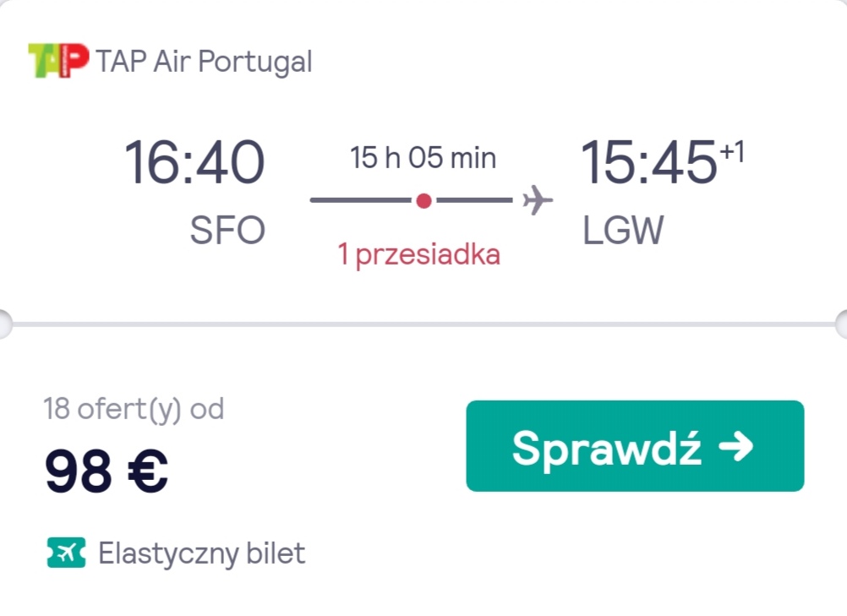This screenshot has width=847, height=616.
Task: Click the left ticket notch cutout
Action: (4, 324)
